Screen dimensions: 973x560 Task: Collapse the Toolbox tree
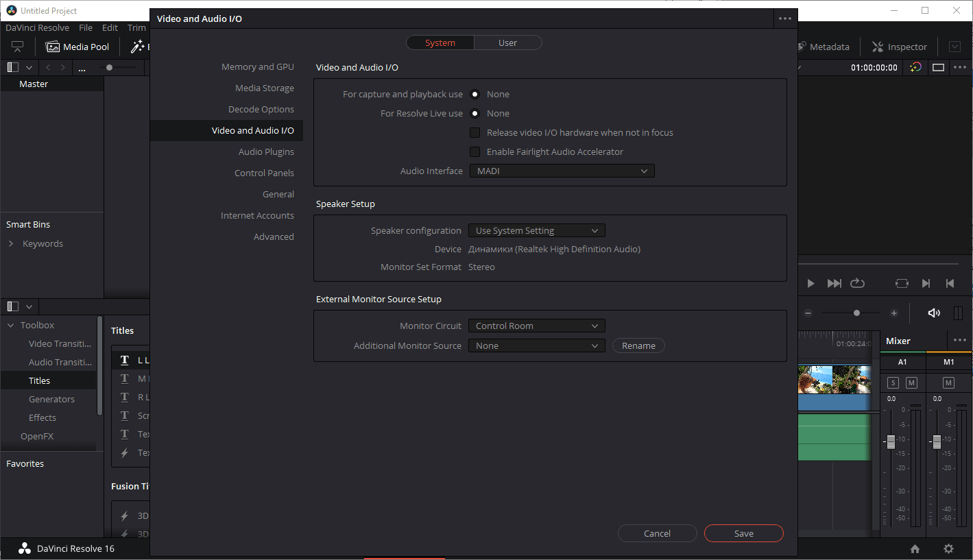10,325
